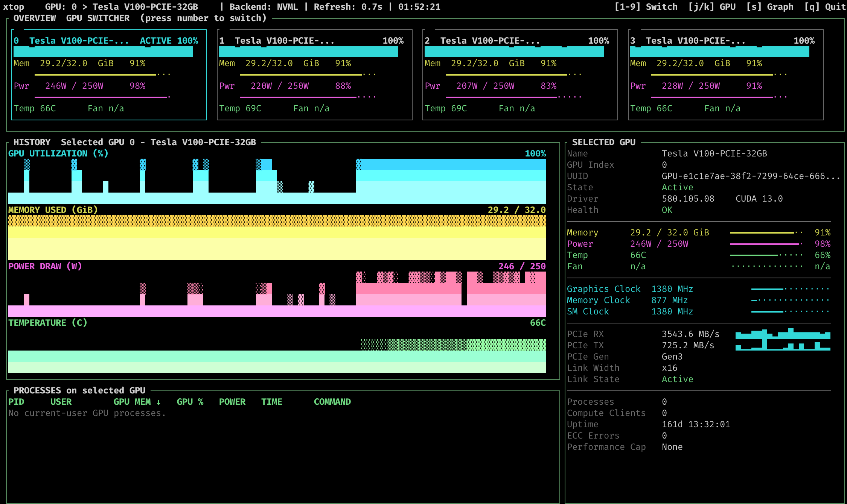Screen dimensions: 847x504
Task: Click the COMMAND column header
Action: coord(332,402)
